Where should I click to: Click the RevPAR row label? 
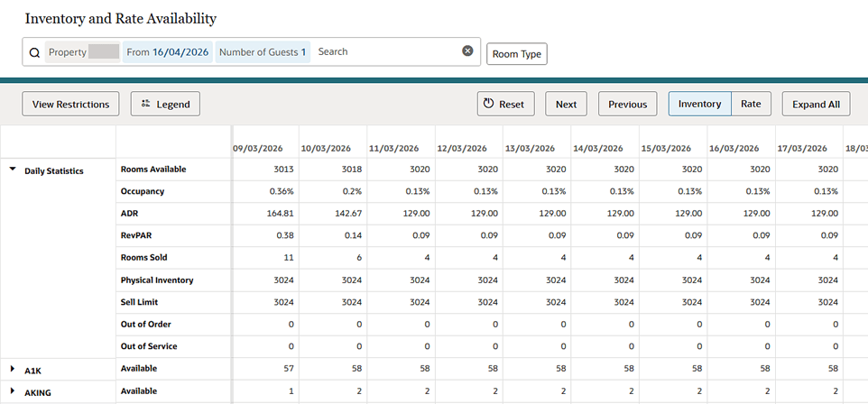[x=136, y=235]
